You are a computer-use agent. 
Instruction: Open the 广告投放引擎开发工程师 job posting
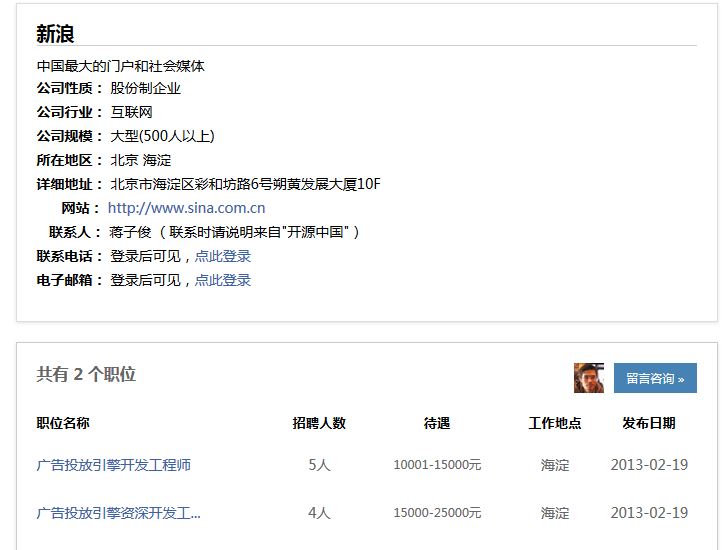(x=113, y=465)
